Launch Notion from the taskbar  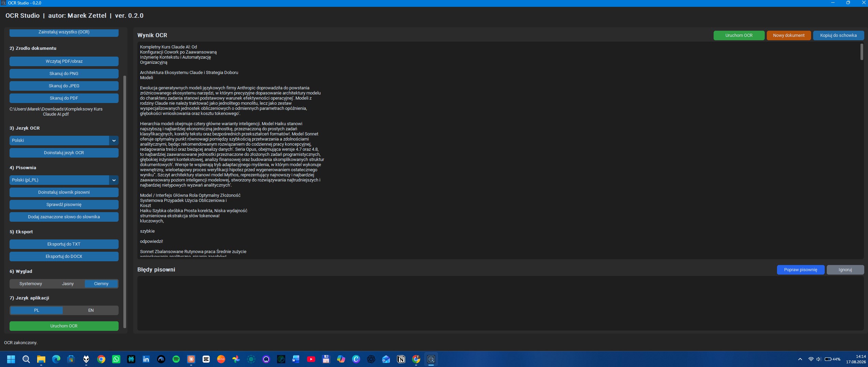point(401,359)
